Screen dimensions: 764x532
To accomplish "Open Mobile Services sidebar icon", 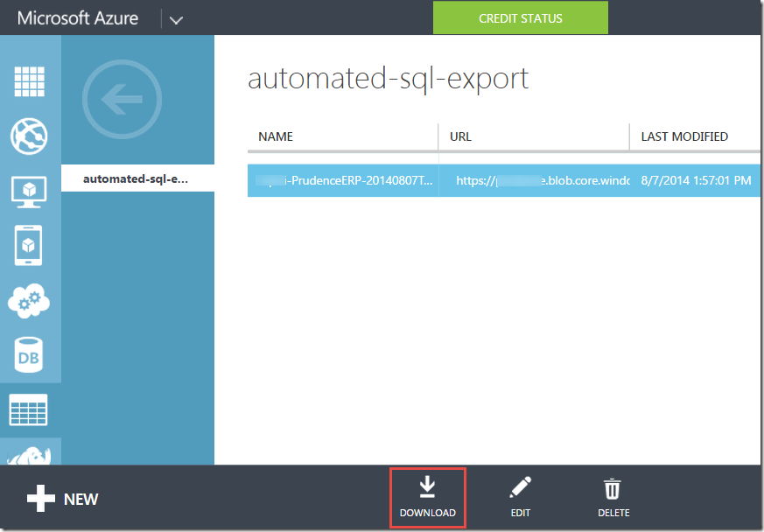I will (28, 245).
